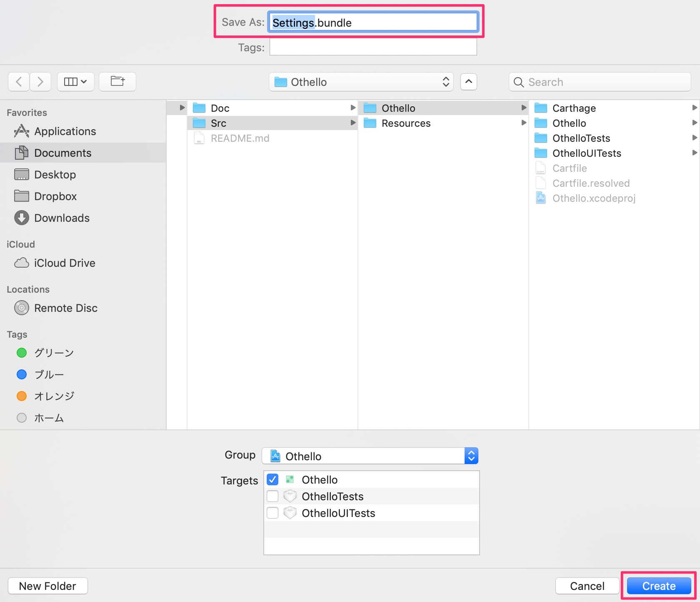Click the Create button

[658, 586]
